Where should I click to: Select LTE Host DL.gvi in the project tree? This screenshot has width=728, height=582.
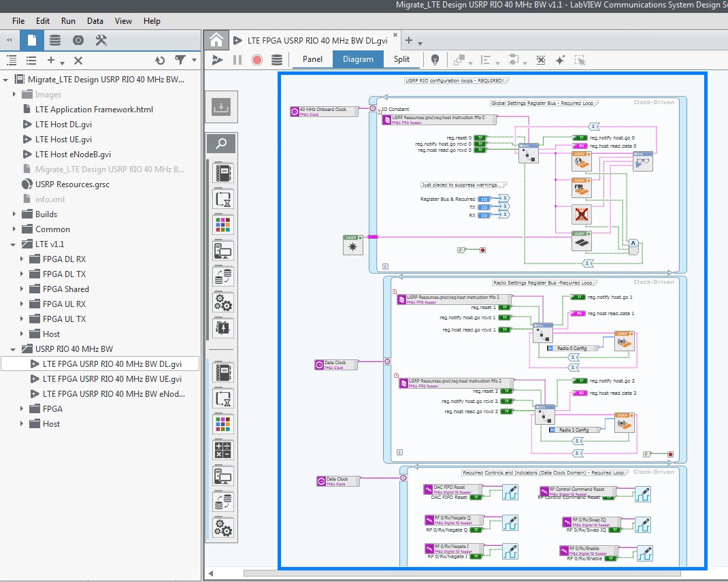tap(63, 125)
